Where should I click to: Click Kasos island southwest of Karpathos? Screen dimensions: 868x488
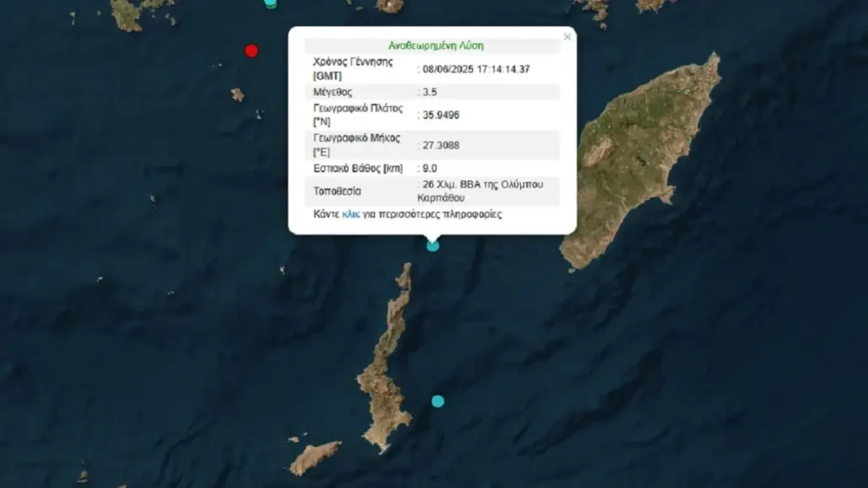[x=315, y=458]
